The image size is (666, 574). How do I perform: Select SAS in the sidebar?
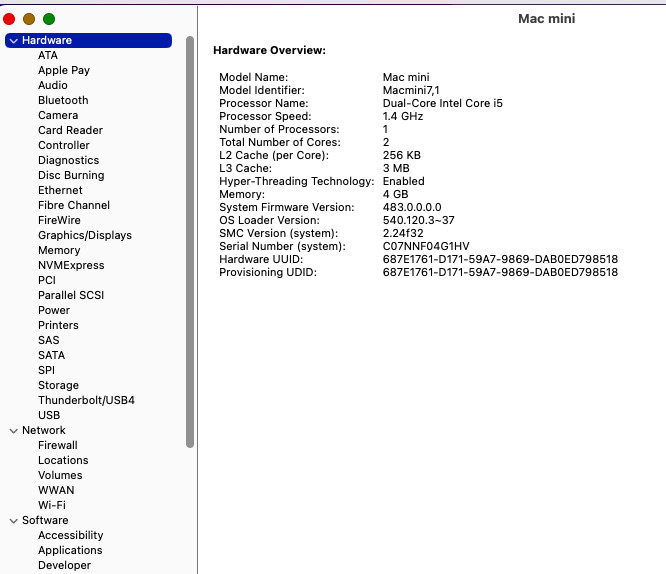48,340
